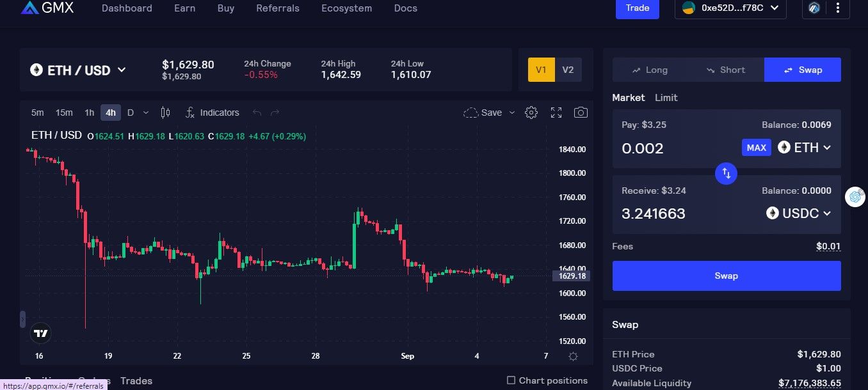This screenshot has height=390, width=868.
Task: Open the Referrals page
Action: (278, 8)
